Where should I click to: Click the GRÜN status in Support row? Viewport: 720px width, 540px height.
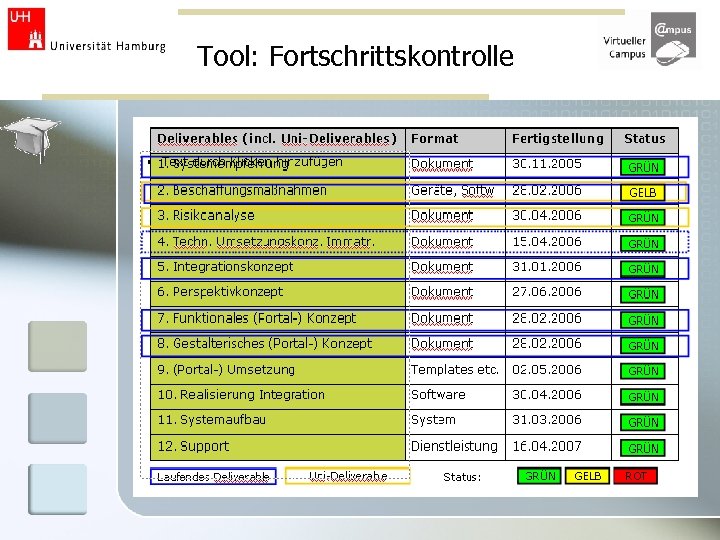click(x=642, y=448)
